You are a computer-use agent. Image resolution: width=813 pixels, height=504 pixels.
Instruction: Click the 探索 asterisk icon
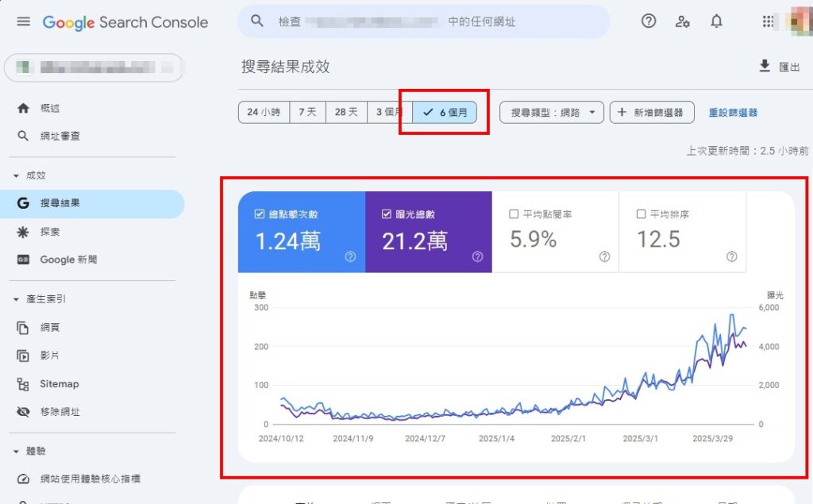23,232
